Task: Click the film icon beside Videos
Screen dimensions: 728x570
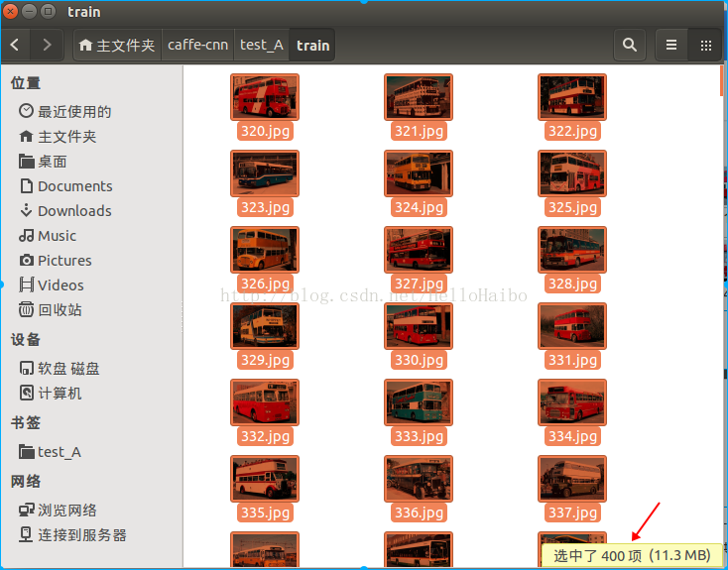Action: point(26,285)
